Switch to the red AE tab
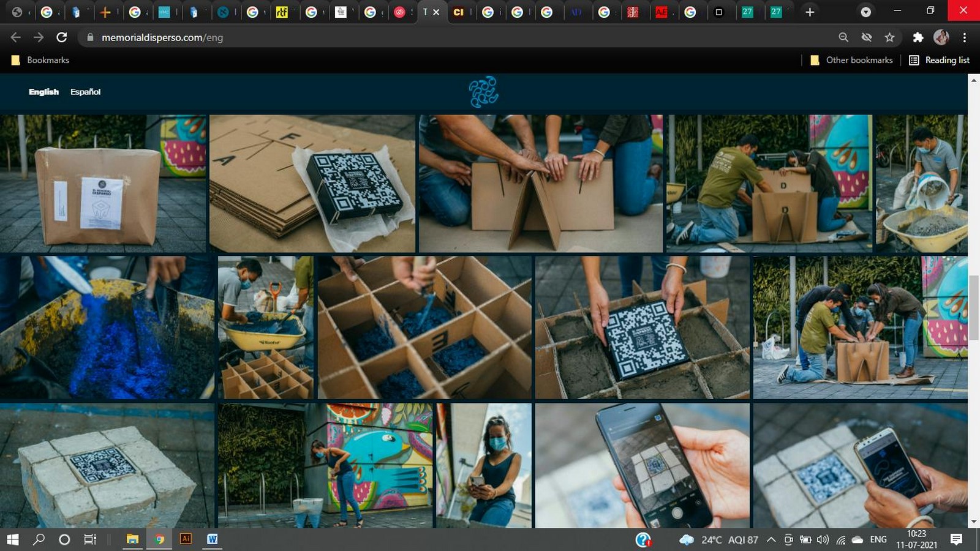The height and width of the screenshot is (551, 980). tap(661, 12)
